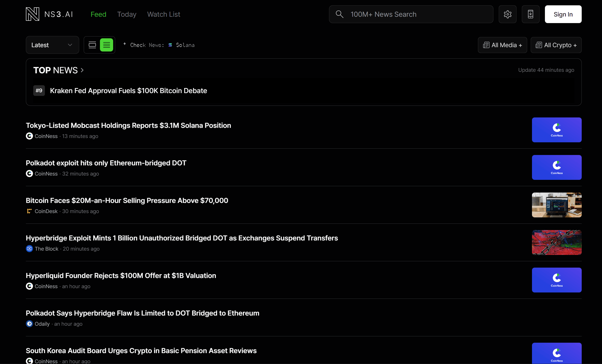This screenshot has height=364, width=602.
Task: Click The Block icon under Hyperbridge Exploit headline
Action: click(x=29, y=249)
